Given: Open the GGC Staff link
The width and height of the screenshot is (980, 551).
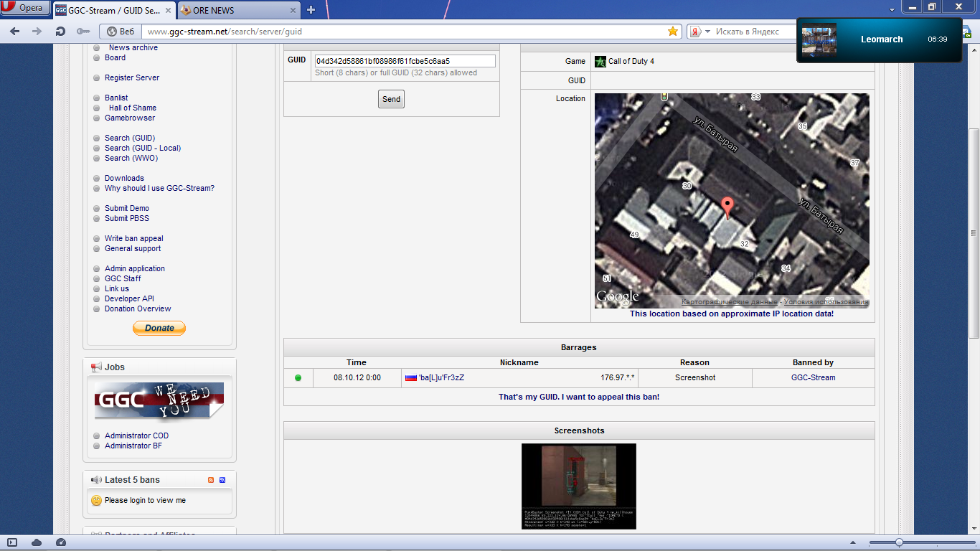Looking at the screenshot, I should pos(123,278).
